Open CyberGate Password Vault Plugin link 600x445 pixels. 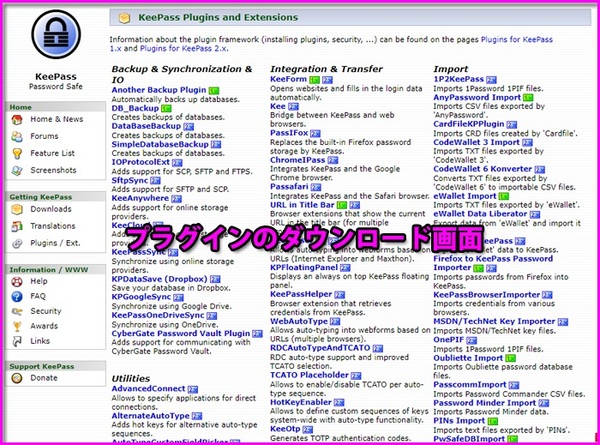[x=181, y=334]
